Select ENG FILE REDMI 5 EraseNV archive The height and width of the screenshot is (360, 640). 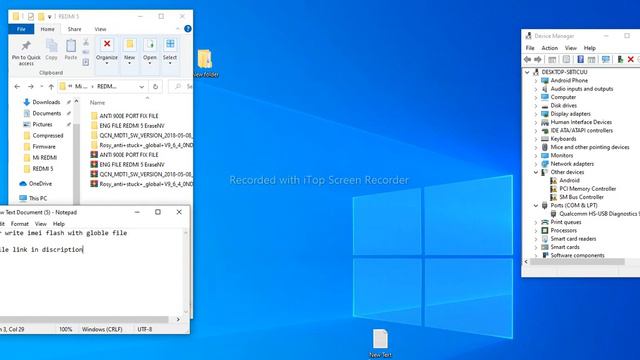click(127, 164)
